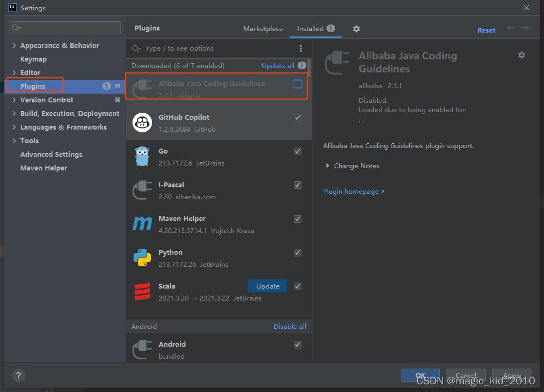Open the gear menu in plugin details pane
This screenshot has width=544, height=392.
(522, 55)
